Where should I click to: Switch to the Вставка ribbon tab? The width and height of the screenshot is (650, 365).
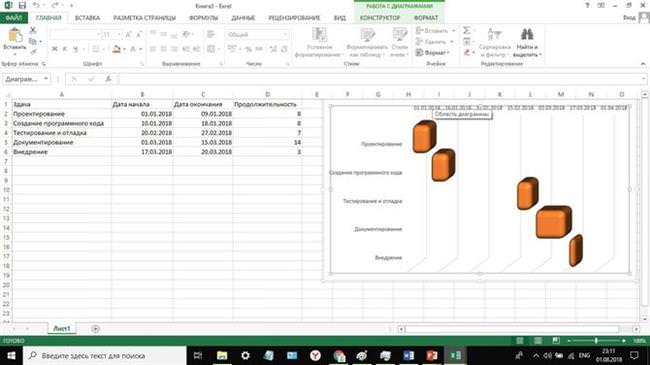pos(87,18)
